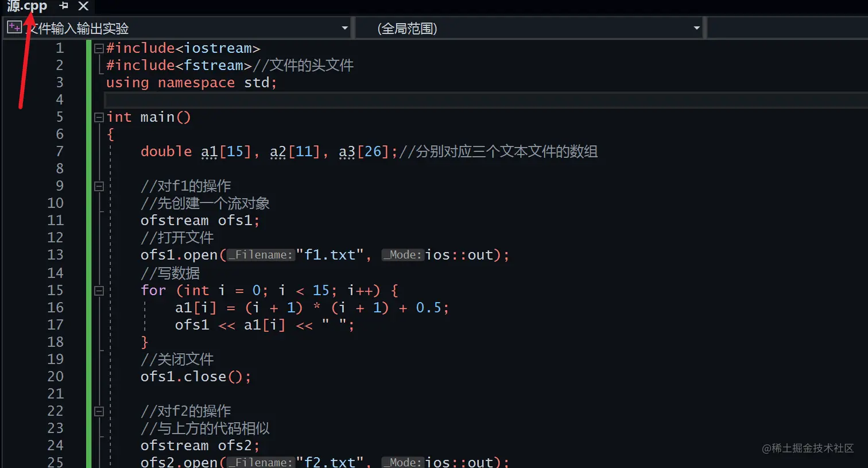Click line number 24 in the gutter
Viewport: 868px width, 468px height.
pyautogui.click(x=55, y=446)
